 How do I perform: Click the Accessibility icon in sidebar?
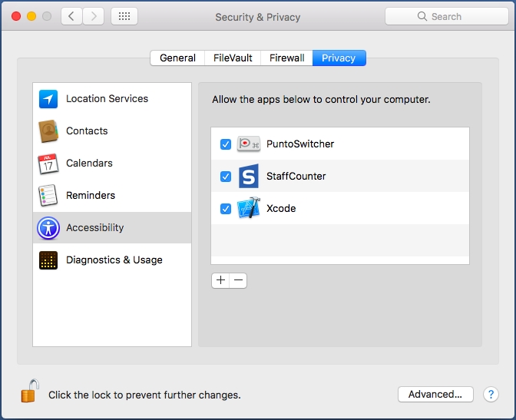(x=48, y=228)
